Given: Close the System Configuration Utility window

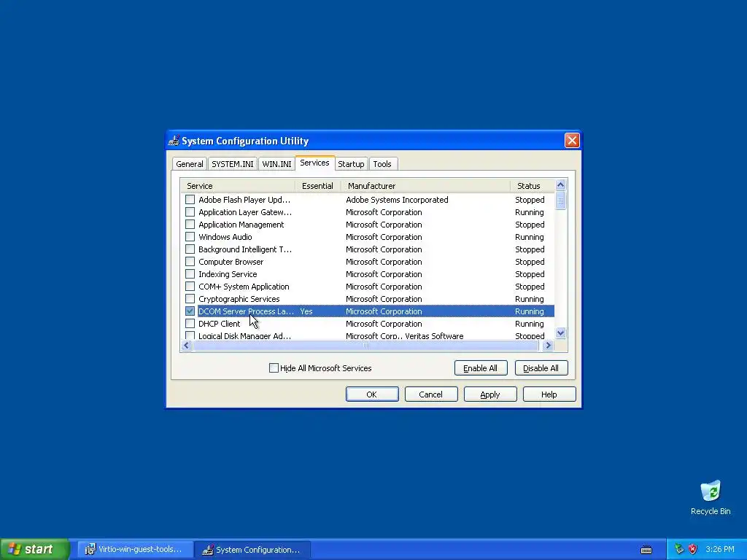Looking at the screenshot, I should tap(572, 141).
